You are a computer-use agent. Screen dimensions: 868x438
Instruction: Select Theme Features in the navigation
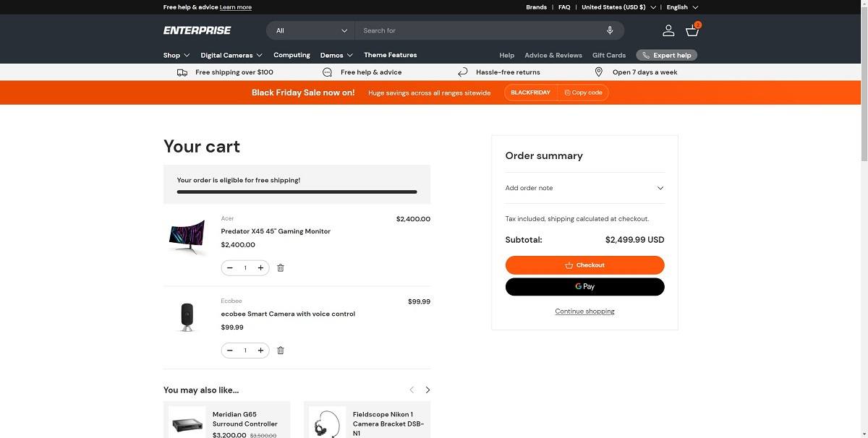click(391, 54)
